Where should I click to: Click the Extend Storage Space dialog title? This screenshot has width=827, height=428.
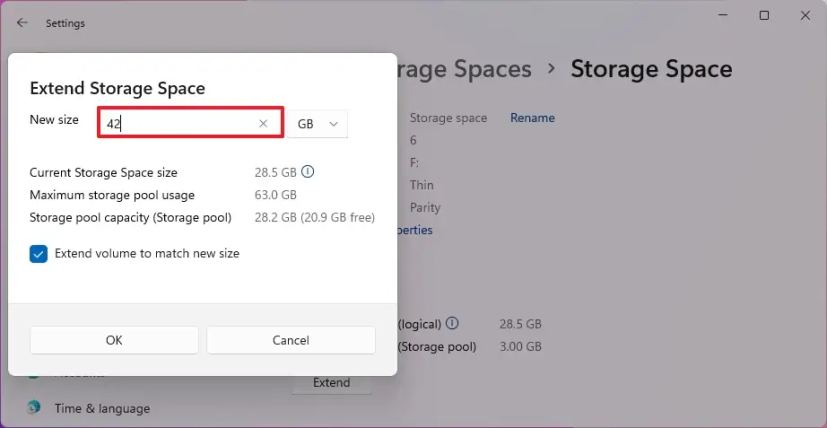(117, 88)
